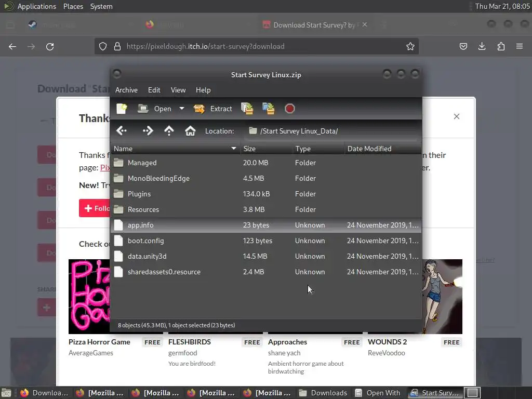The height and width of the screenshot is (399, 532).
Task: Open the FLESHBIRDS game link
Action: click(189, 342)
